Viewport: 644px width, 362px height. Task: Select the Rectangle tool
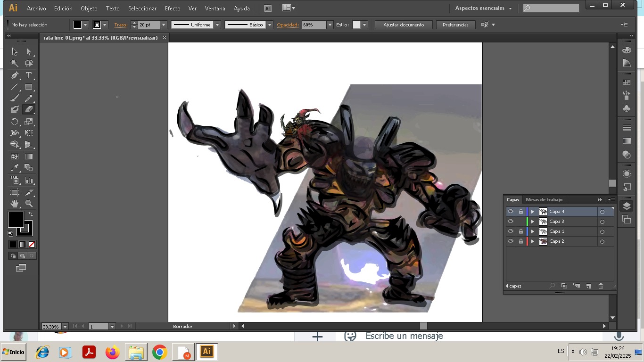point(29,87)
